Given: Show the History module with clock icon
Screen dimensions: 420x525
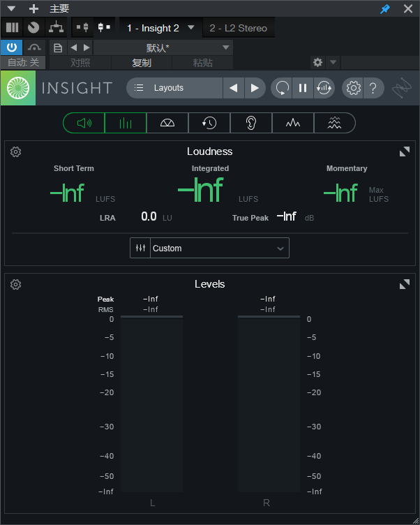Looking at the screenshot, I should 209,124.
